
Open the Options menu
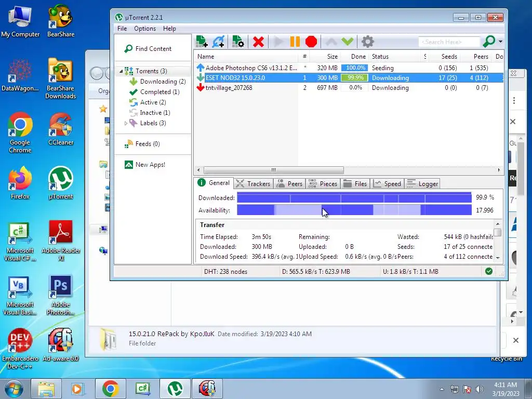point(145,29)
